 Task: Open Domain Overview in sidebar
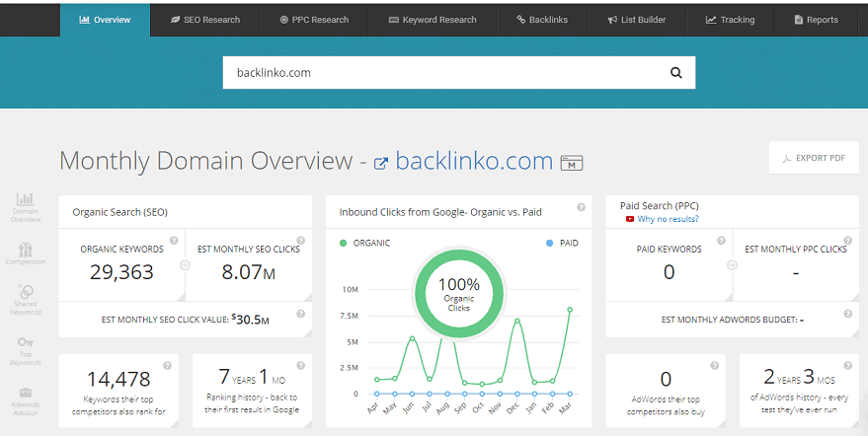(26, 207)
